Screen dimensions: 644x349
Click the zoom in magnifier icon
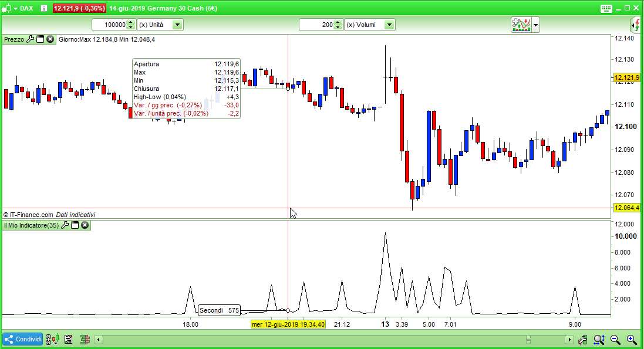pyautogui.click(x=632, y=340)
